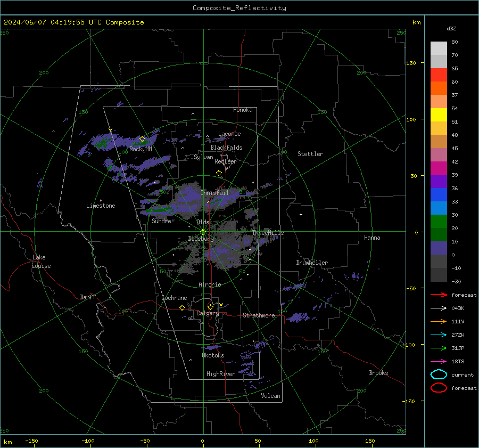Click yellow diamond marker below RedDeer
Viewport: 479px width, 448px height.
219,173
